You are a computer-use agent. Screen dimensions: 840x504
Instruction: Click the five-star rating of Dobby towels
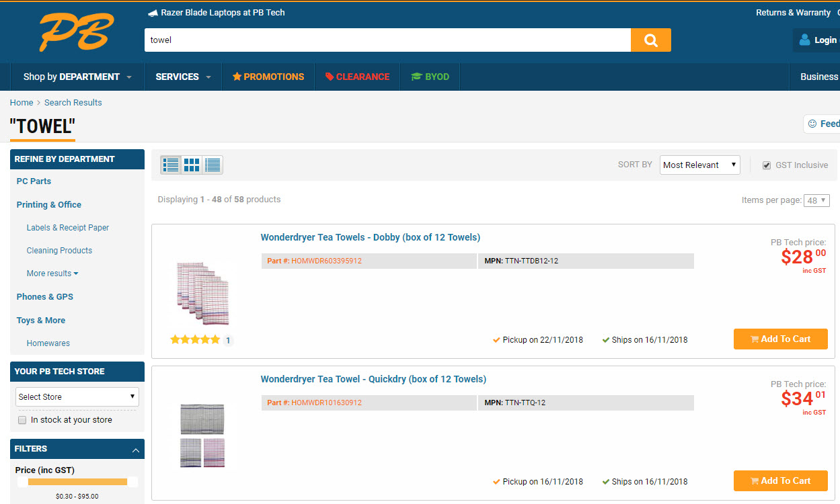pyautogui.click(x=195, y=340)
